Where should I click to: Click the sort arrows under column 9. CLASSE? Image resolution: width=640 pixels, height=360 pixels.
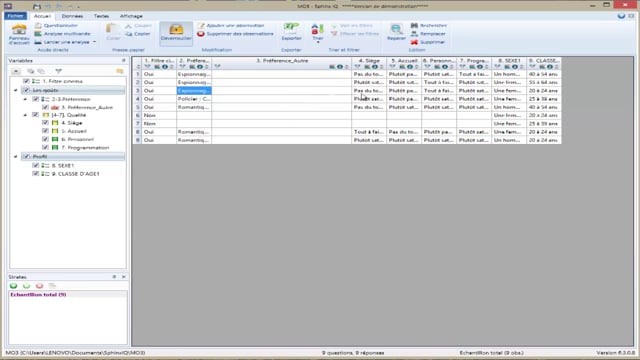557,67
